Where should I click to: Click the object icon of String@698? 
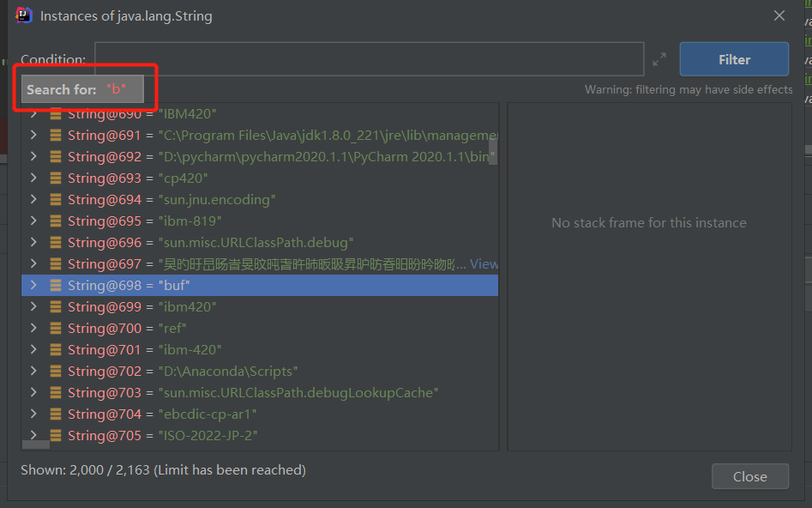pos(56,285)
